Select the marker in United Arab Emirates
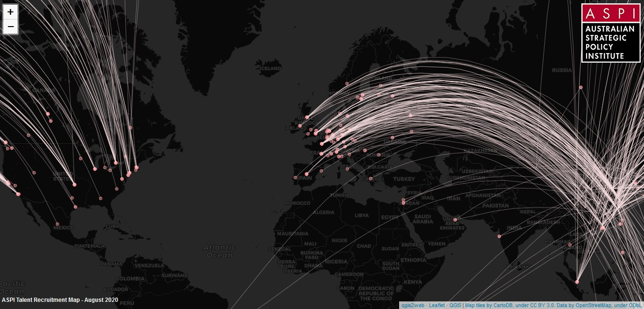The image size is (644, 309). point(455,220)
